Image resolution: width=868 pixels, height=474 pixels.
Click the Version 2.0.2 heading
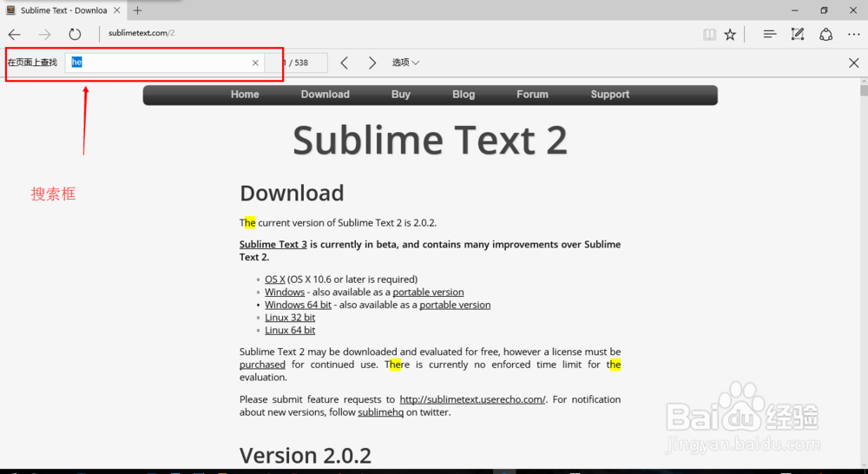(x=305, y=455)
